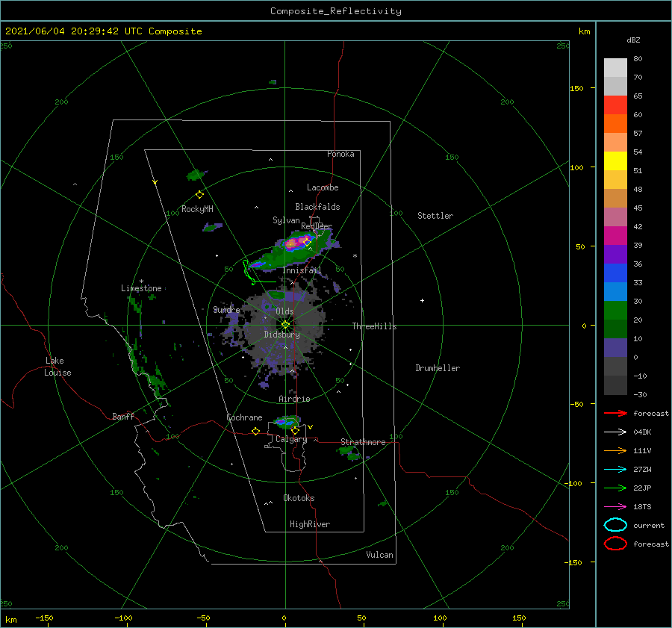
Task: Select the HighRiver label
Action: 310,524
